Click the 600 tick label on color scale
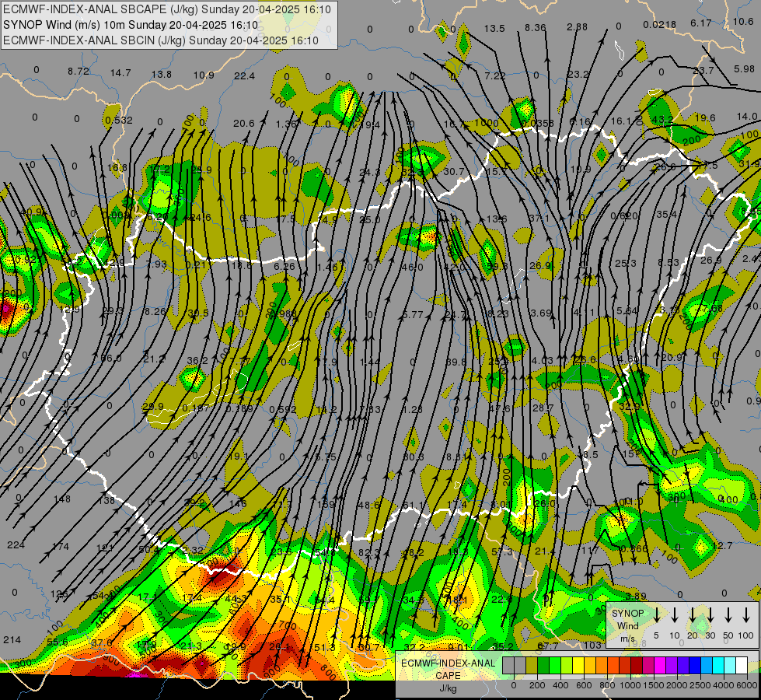761x700 pixels. pos(584,685)
